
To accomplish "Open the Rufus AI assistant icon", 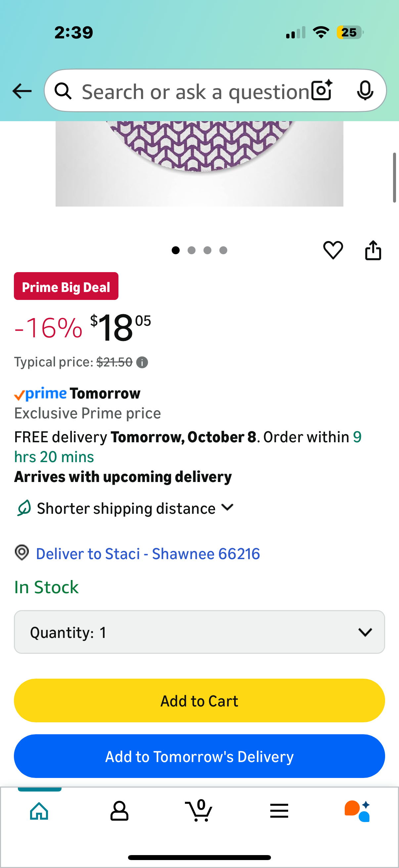I will click(x=357, y=811).
